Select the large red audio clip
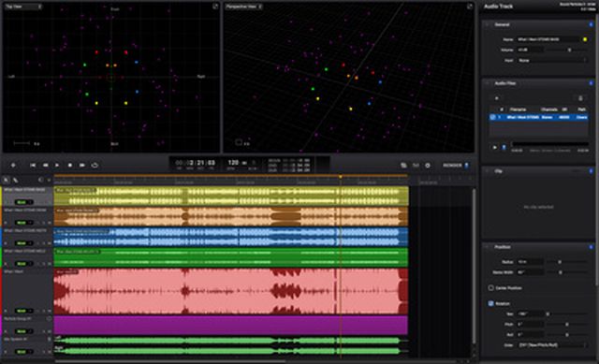The width and height of the screenshot is (599, 364). tap(231, 291)
